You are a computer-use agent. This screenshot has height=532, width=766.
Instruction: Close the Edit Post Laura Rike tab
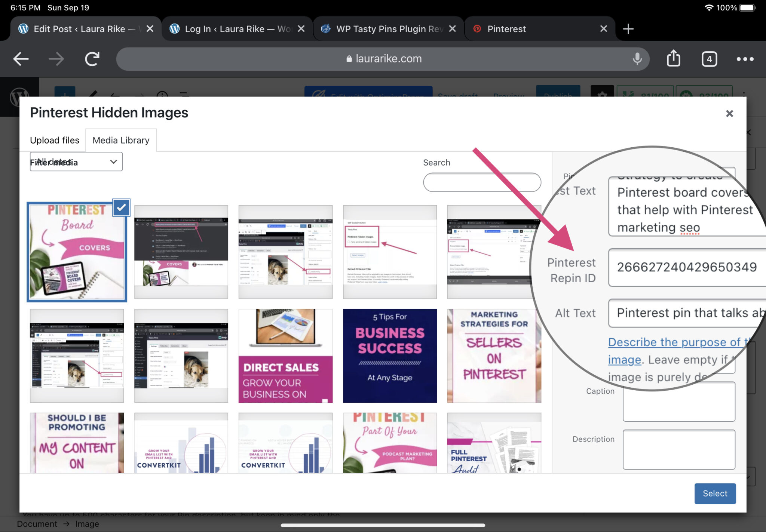click(150, 29)
